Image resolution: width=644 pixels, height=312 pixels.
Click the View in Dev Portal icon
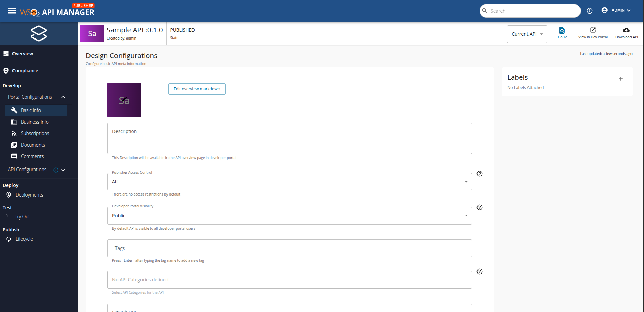[593, 30]
